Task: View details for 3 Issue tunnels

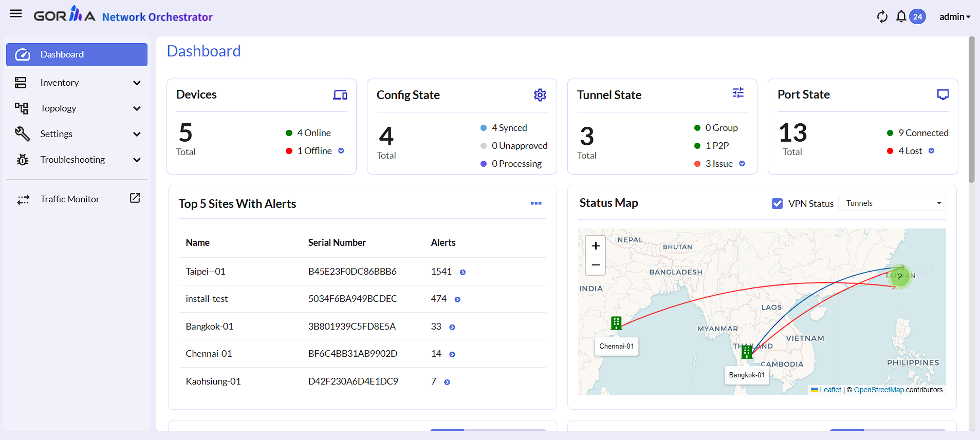Action: coord(742,164)
